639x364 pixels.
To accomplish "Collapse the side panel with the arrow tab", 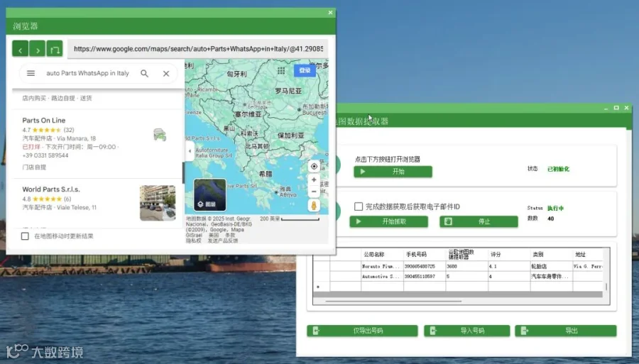I will tap(190, 151).
